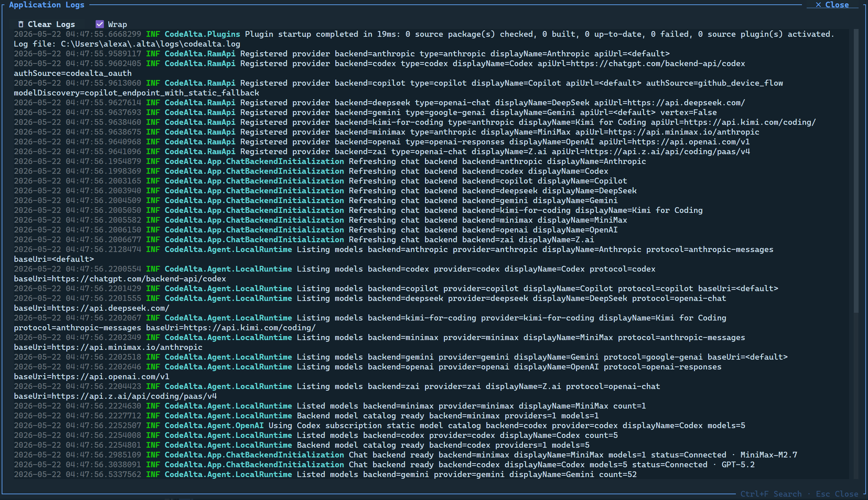868x500 pixels.
Task: Click the Esc Close hint
Action: tap(837, 494)
